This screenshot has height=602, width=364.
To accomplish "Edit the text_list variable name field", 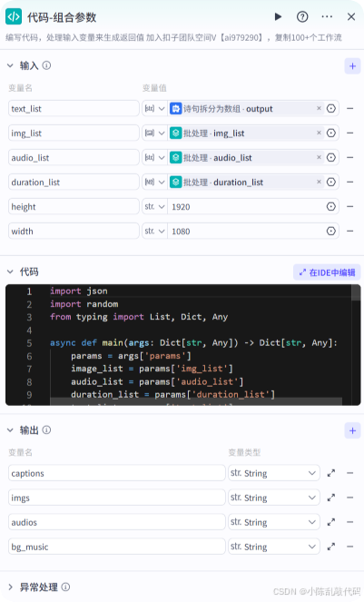I will (74, 109).
